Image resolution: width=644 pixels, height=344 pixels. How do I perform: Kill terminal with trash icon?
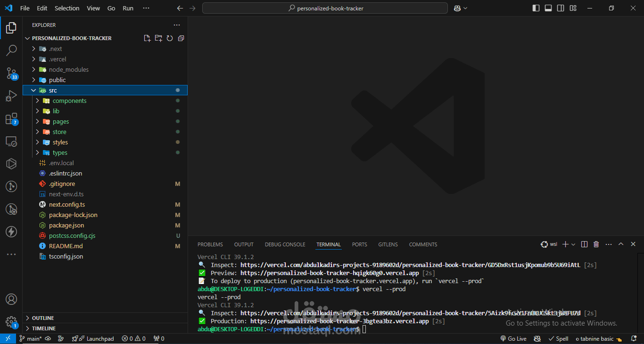596,244
